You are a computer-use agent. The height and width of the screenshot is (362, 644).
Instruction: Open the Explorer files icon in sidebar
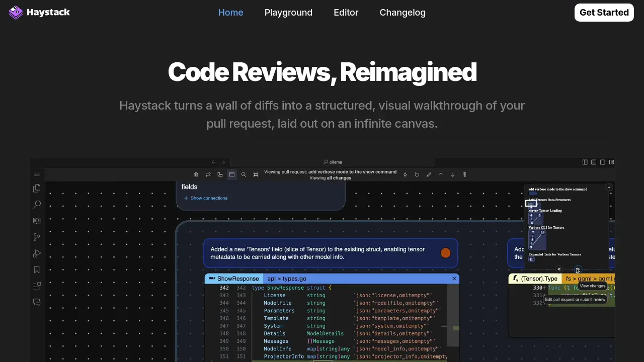37,188
